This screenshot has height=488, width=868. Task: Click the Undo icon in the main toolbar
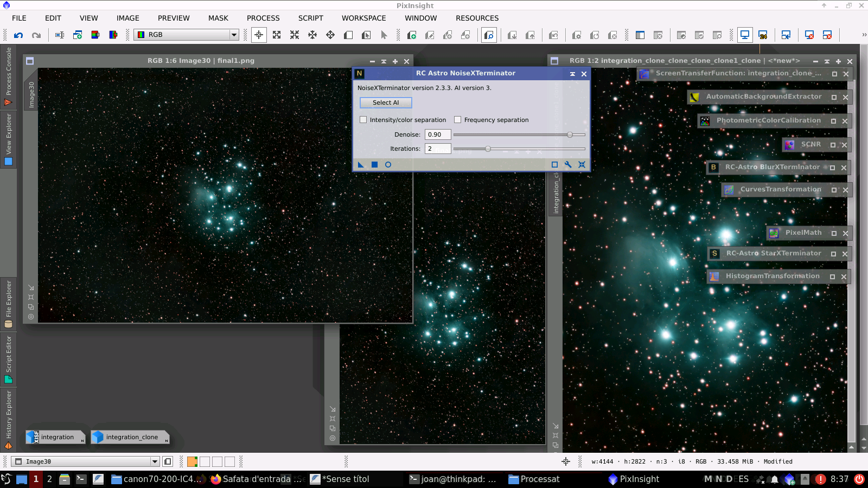(x=19, y=35)
